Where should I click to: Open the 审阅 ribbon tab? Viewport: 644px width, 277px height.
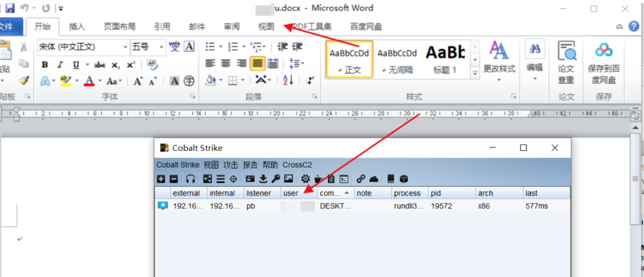click(231, 27)
